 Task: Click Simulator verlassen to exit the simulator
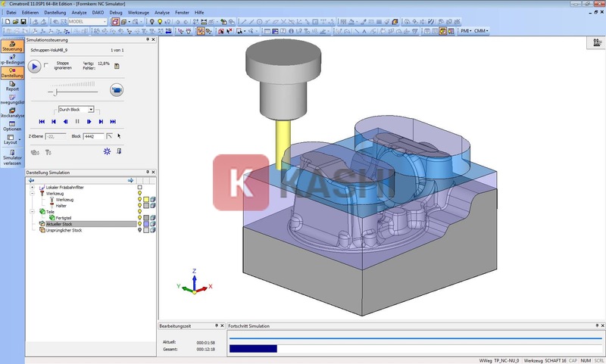(12, 157)
